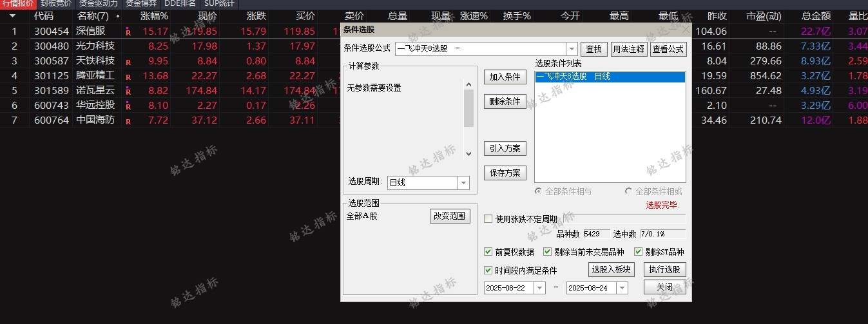Select the 全部条件相与 radio button

point(538,191)
